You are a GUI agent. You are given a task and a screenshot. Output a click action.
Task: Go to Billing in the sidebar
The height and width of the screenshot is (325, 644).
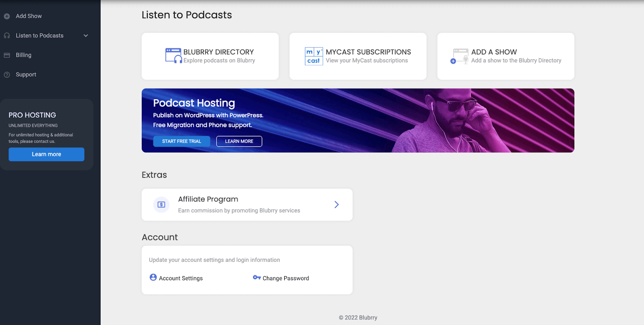[x=23, y=55]
